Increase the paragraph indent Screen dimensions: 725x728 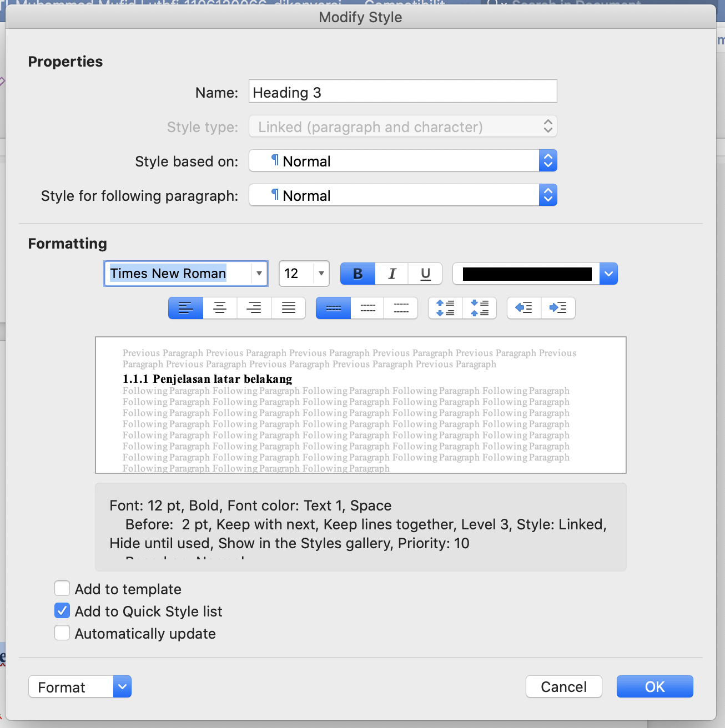point(558,308)
